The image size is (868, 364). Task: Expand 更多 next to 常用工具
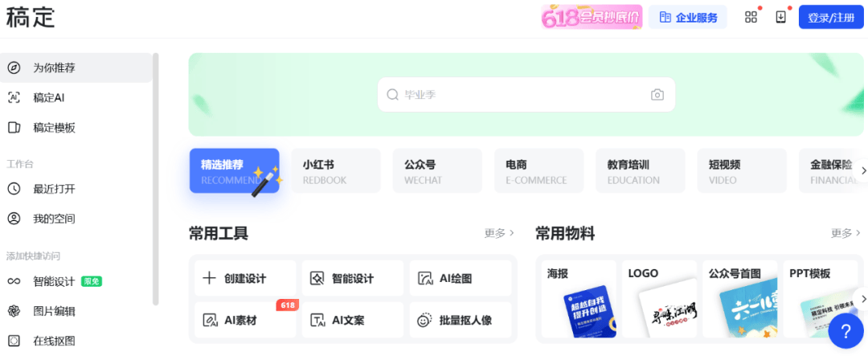[499, 234]
